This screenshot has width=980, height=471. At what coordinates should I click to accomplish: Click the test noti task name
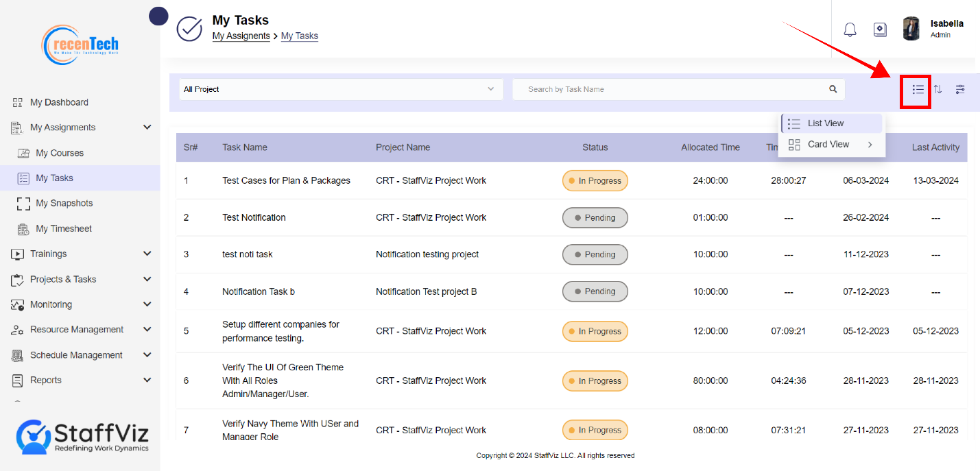click(248, 254)
